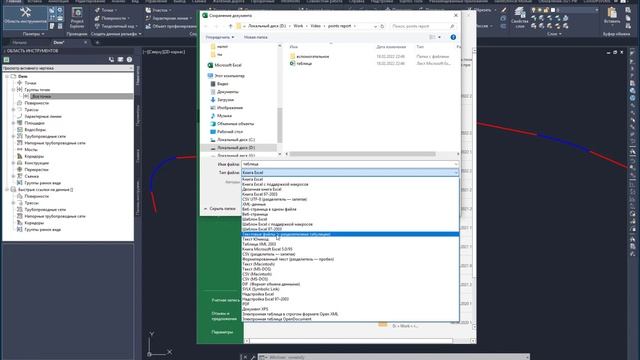Click the green toolspace panel icon
The height and width of the screenshot is (360, 640).
point(7,60)
